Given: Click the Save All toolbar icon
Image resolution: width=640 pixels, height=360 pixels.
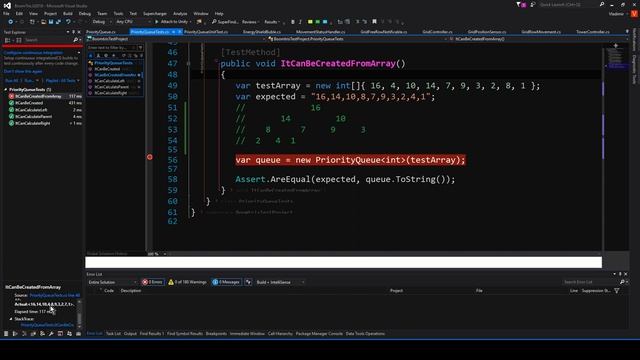Looking at the screenshot, I should point(58,22).
